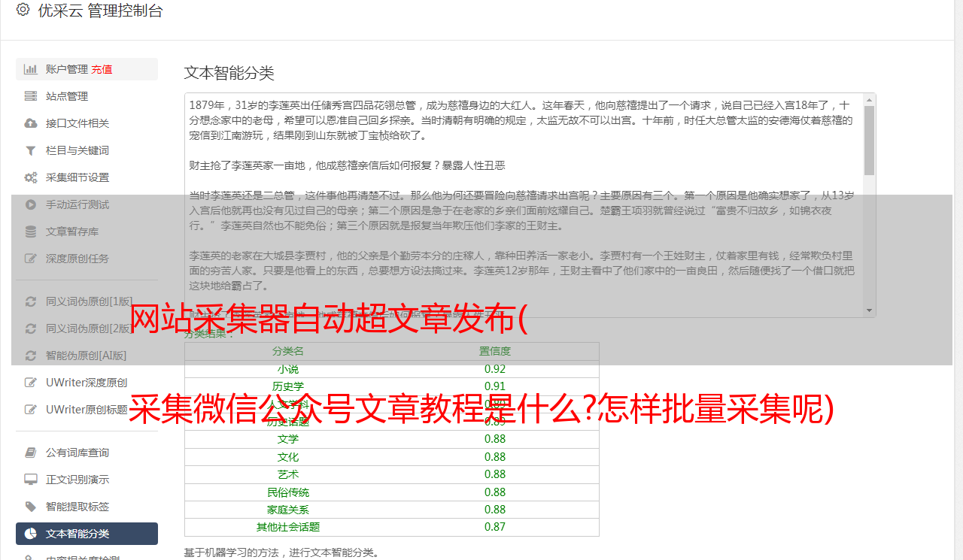Click the 艺术 category cell
This screenshot has height=560, width=963.
(x=288, y=474)
